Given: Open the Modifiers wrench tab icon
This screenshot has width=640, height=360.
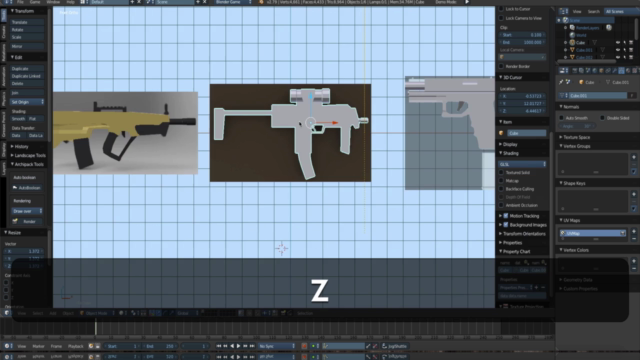Looking at the screenshot, I should [615, 71].
